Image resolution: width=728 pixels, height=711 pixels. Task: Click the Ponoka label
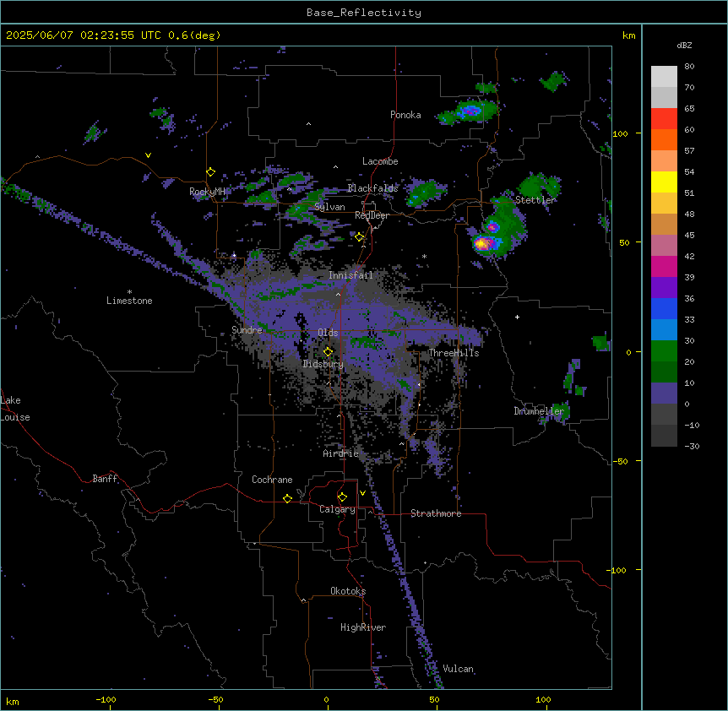pos(405,115)
